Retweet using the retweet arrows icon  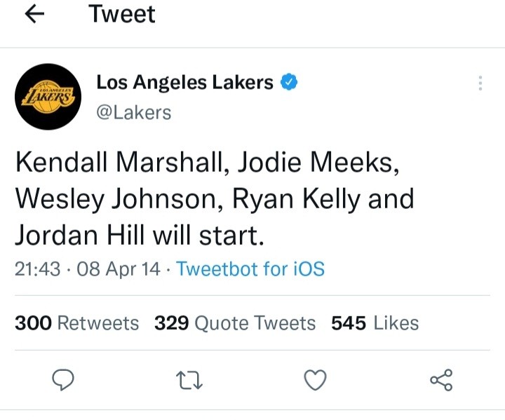click(x=189, y=380)
